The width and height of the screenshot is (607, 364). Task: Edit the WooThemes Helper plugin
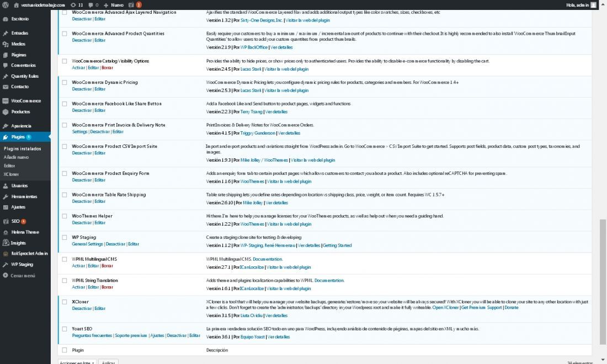coord(99,223)
